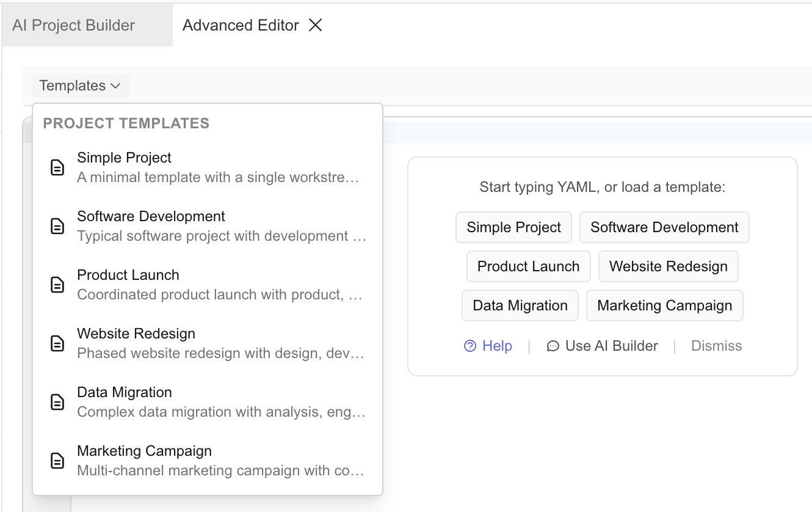This screenshot has height=512, width=812.
Task: Select the Software Development template from the menu
Action: click(150, 216)
